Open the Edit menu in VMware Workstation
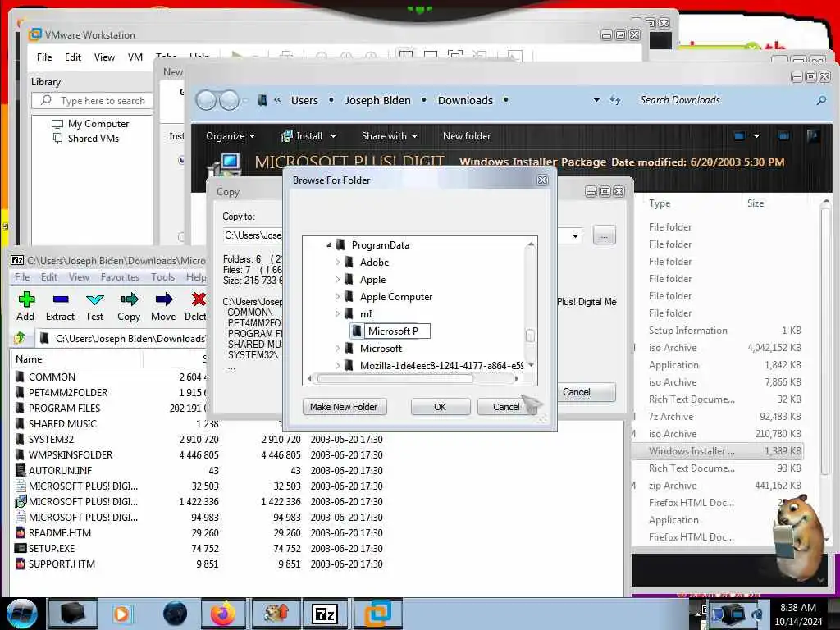The height and width of the screenshot is (630, 840). (x=73, y=57)
